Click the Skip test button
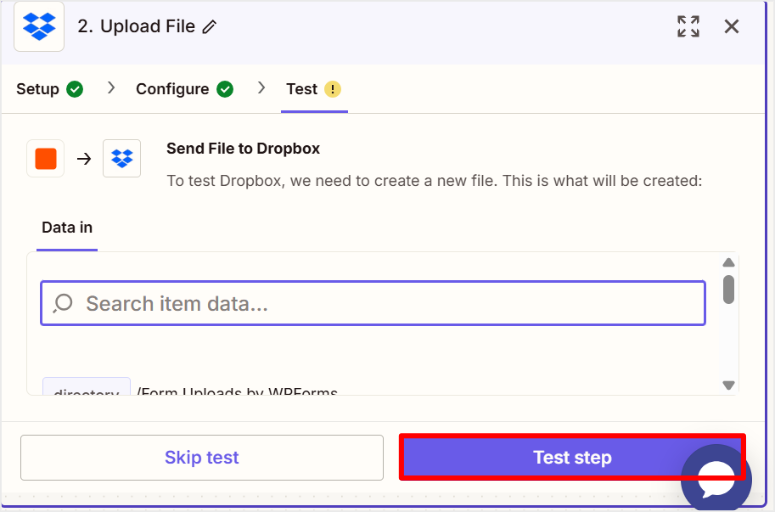Image resolution: width=775 pixels, height=512 pixels. 202,458
